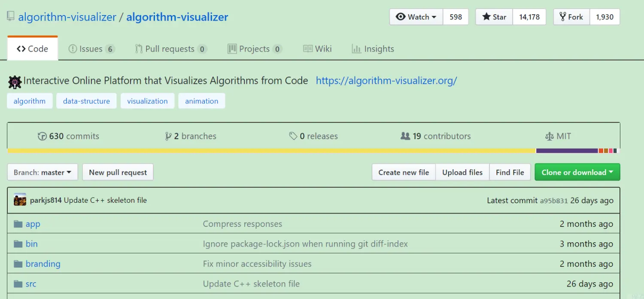Open the https://algorithm-visualizer.org/ link
The image size is (644, 299).
pyautogui.click(x=386, y=80)
